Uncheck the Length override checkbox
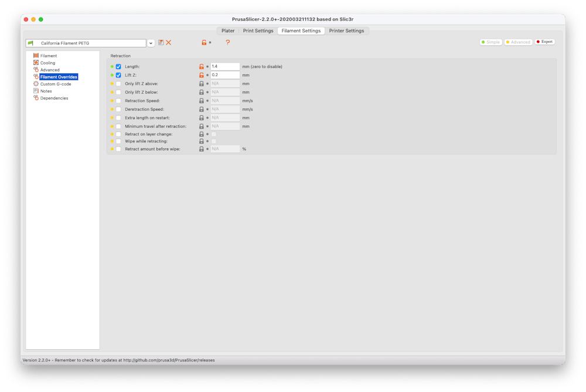The image size is (586, 392). click(118, 67)
